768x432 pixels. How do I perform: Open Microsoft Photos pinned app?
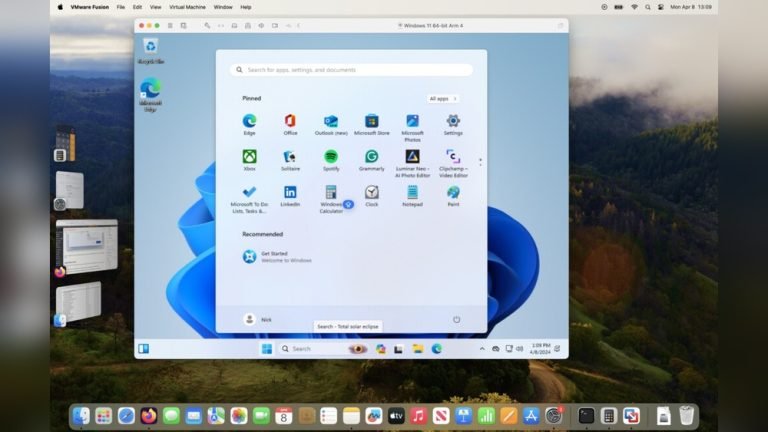(412, 127)
